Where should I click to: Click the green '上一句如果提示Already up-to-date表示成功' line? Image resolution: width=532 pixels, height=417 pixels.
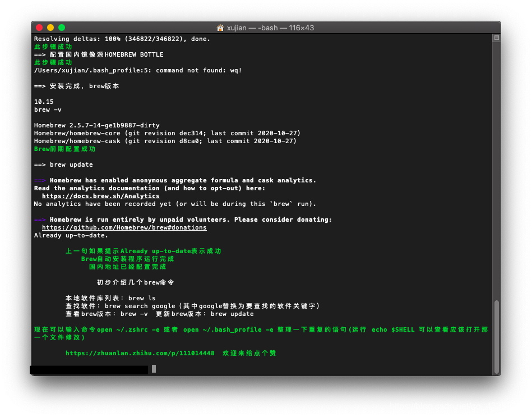point(143,251)
